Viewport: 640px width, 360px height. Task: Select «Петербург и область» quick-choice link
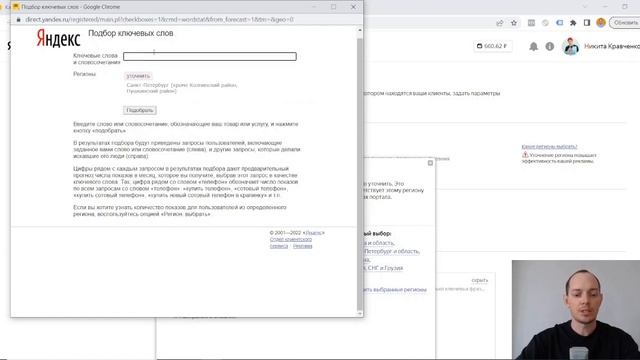(x=392, y=251)
